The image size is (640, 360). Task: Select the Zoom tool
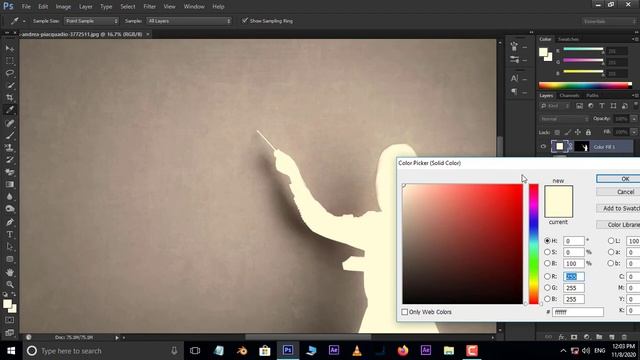(x=10, y=284)
